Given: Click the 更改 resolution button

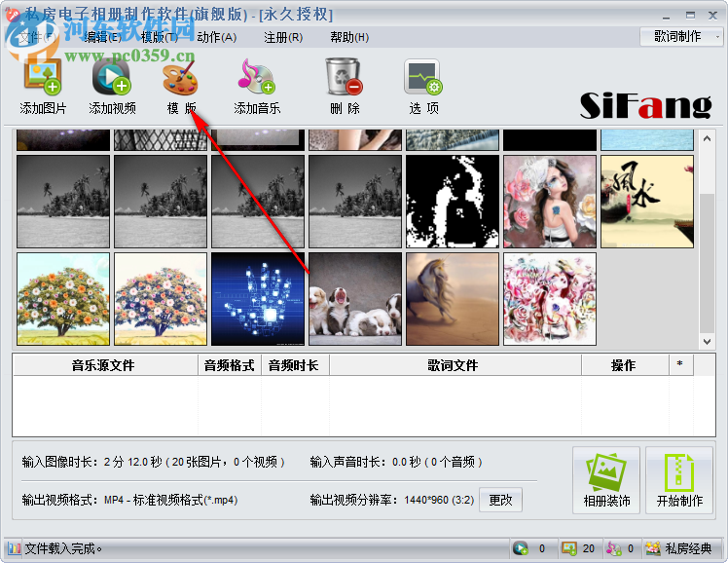Looking at the screenshot, I should coord(500,500).
